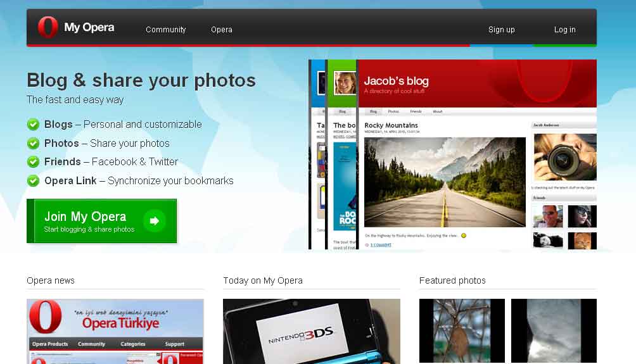This screenshot has width=636, height=364.
Task: Click 'Blogs – Personal and customizable' text
Action: (123, 125)
